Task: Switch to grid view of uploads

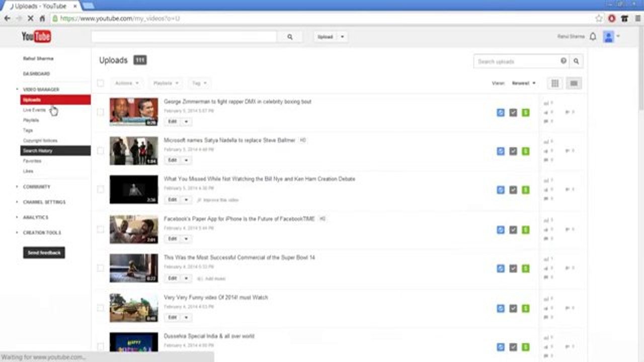Action: pos(555,83)
